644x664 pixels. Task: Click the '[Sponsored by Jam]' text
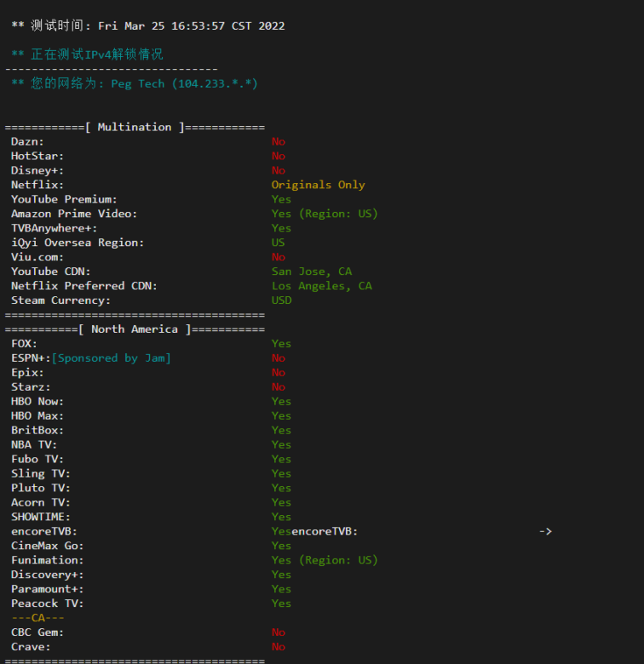coord(112,358)
